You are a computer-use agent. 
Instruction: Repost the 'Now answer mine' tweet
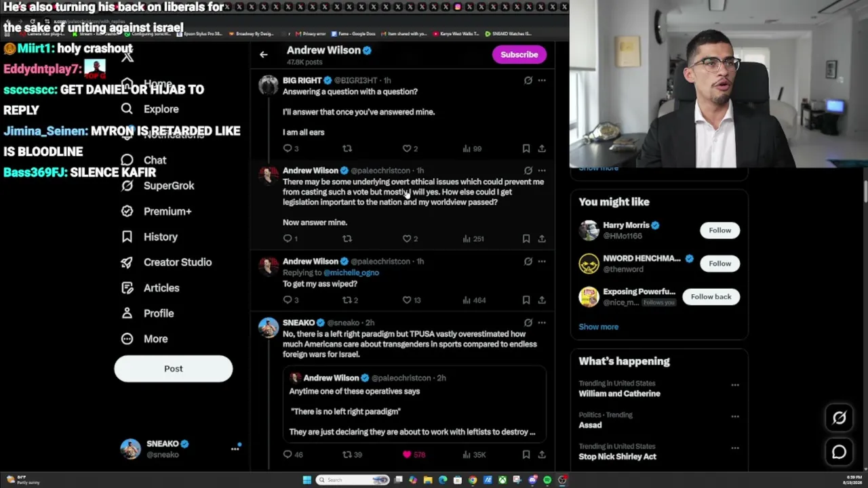[x=347, y=239]
